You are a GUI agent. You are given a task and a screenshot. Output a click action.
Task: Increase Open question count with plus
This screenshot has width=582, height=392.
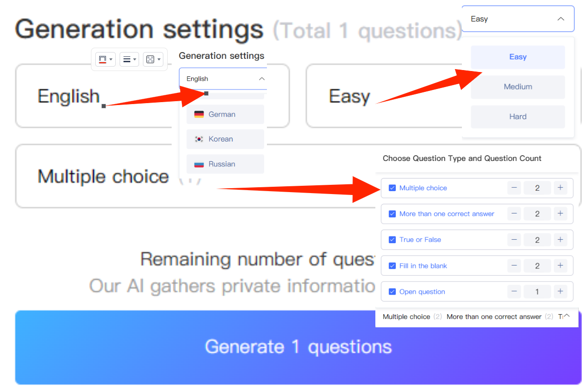click(x=560, y=292)
